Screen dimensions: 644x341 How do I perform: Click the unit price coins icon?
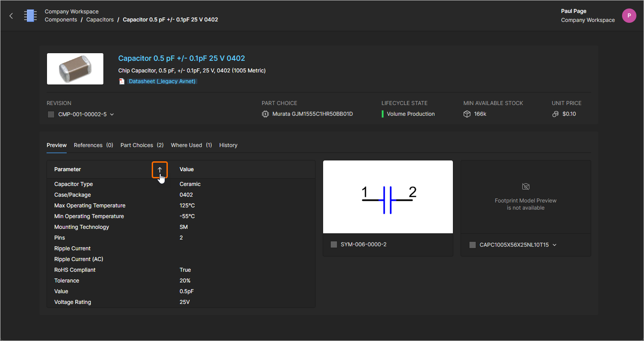tap(555, 114)
